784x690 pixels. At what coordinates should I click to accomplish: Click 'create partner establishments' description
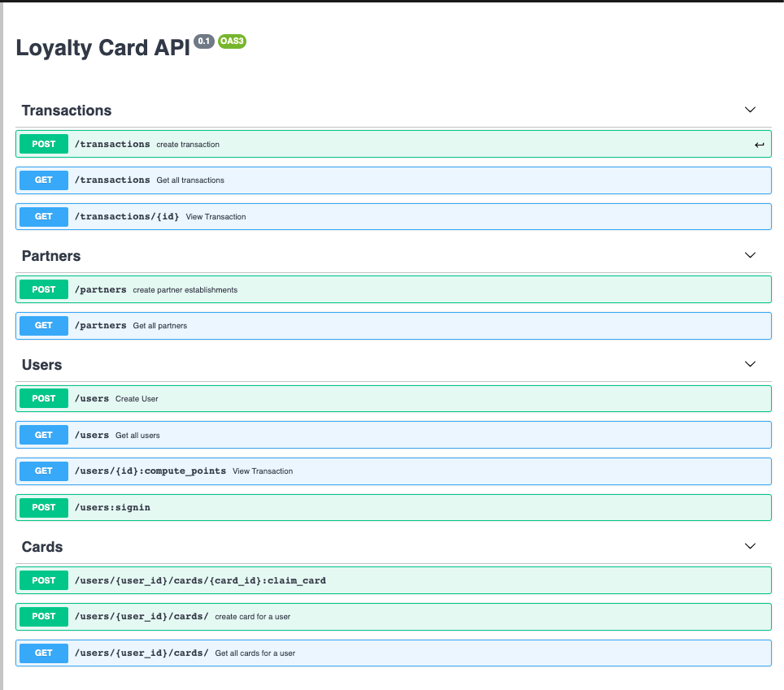point(185,290)
